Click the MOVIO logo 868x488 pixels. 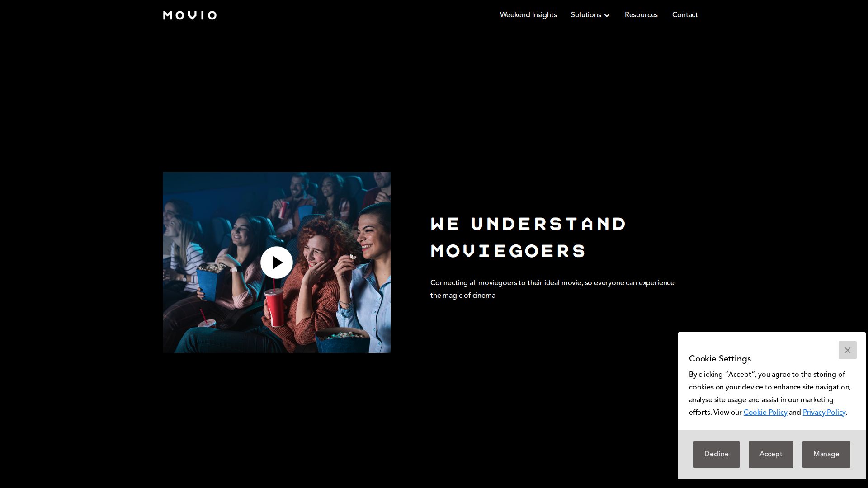[x=190, y=15]
